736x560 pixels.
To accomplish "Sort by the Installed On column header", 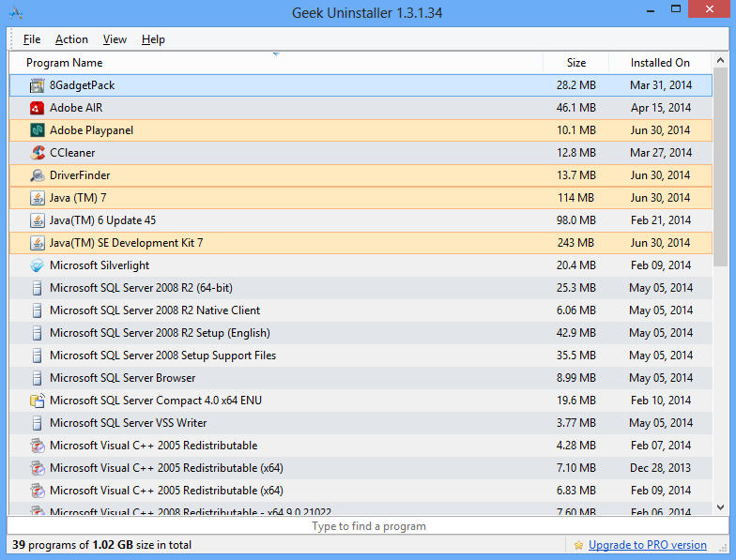I will tap(660, 62).
